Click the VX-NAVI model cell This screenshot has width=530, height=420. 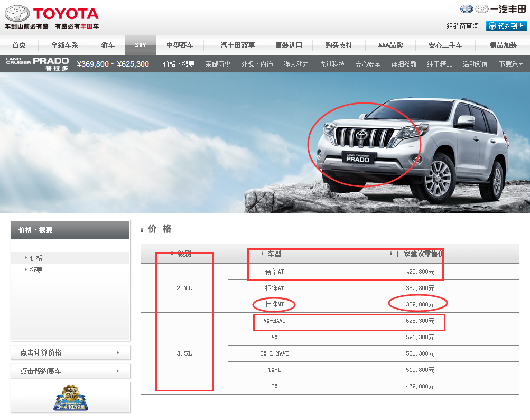coord(274,321)
